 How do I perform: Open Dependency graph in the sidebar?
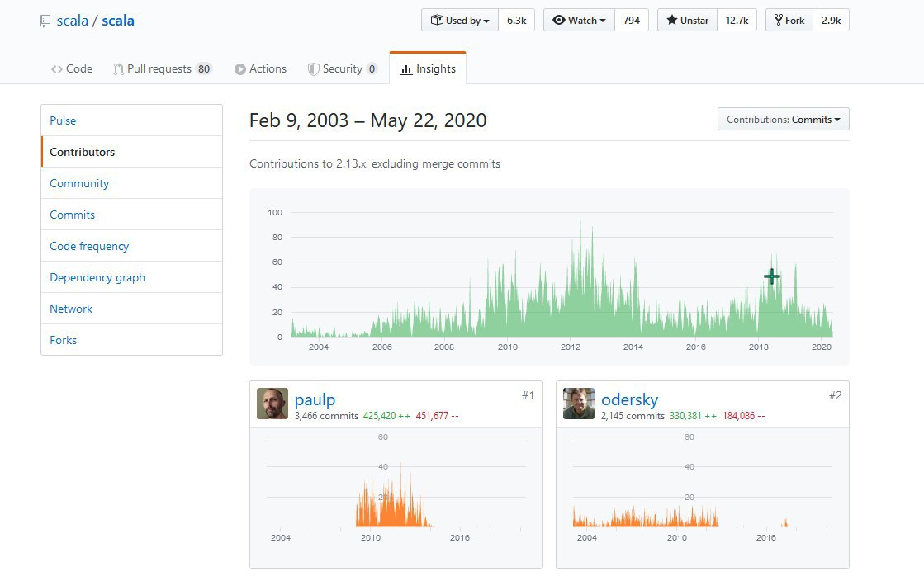click(x=132, y=276)
